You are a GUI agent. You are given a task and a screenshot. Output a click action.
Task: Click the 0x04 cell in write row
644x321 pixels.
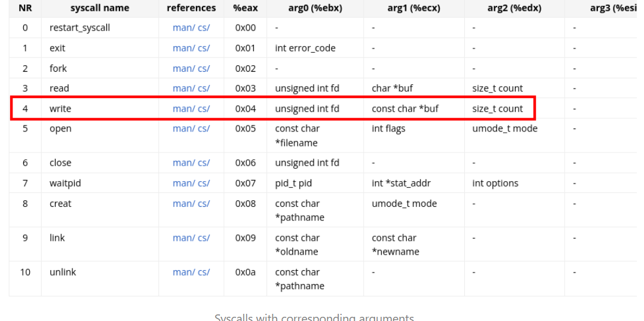click(246, 108)
